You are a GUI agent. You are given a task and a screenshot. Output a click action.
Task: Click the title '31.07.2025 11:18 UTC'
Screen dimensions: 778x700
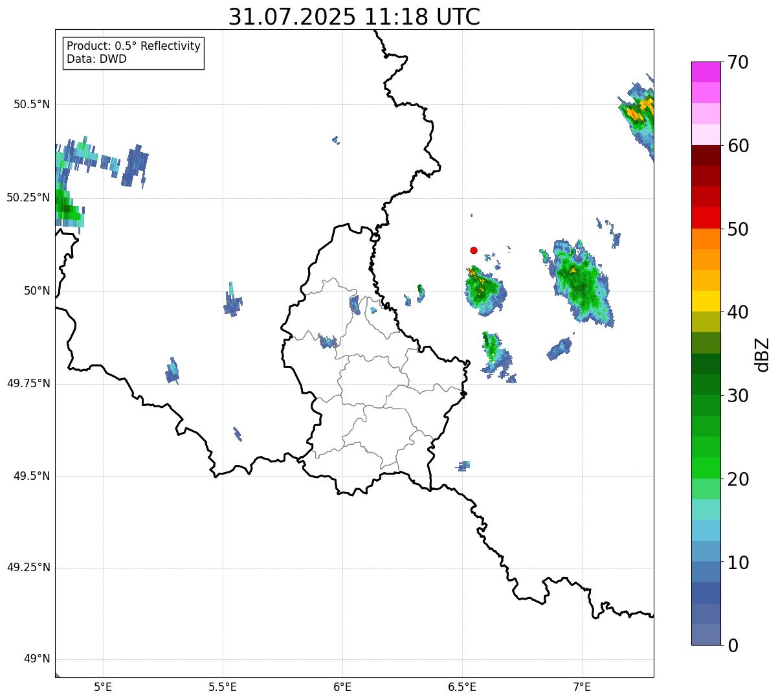pos(354,17)
